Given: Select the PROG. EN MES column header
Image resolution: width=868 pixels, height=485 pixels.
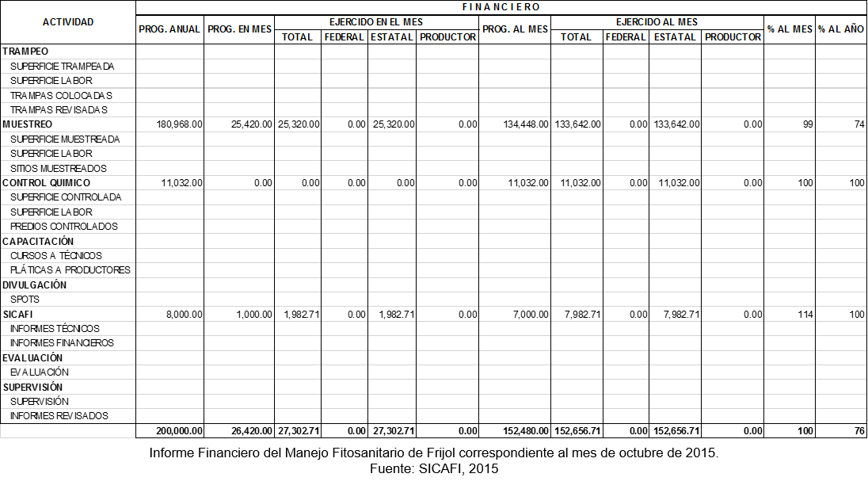Looking at the screenshot, I should [240, 29].
